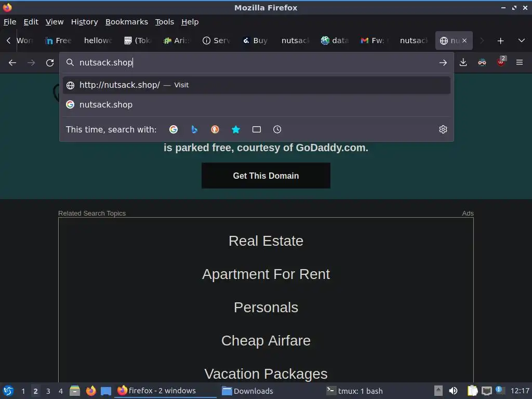Open the Tools menu
Image resolution: width=532 pixels, height=399 pixels.
tap(165, 22)
